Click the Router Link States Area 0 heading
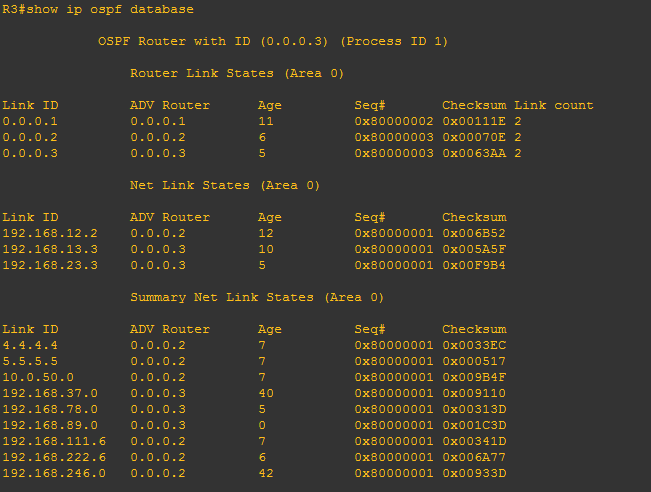651x492 pixels. [x=237, y=73]
